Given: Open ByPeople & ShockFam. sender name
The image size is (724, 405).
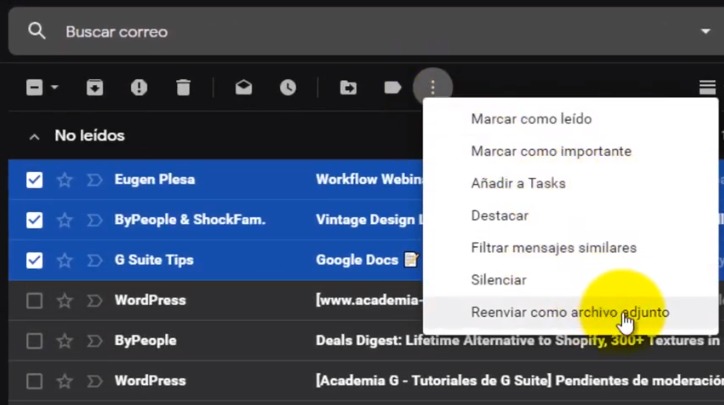Looking at the screenshot, I should tap(190, 220).
